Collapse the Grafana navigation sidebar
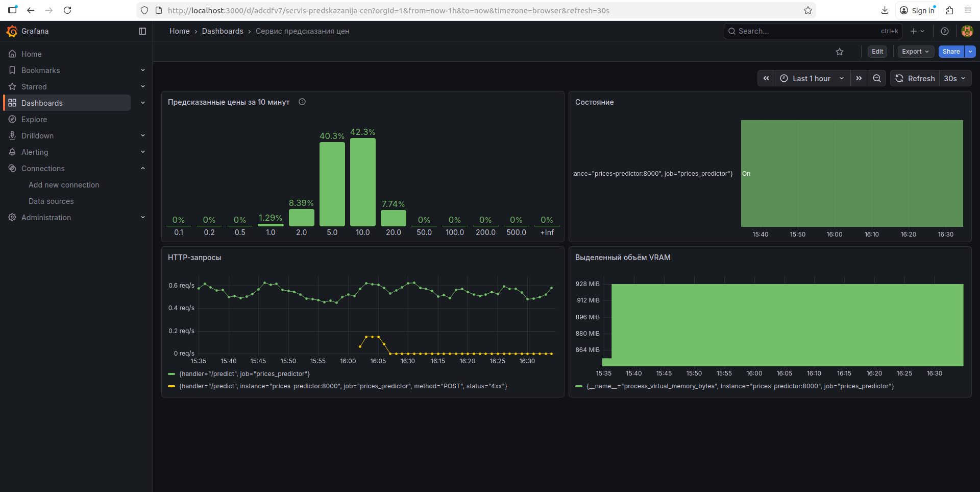Image resolution: width=980 pixels, height=492 pixels. pos(142,31)
